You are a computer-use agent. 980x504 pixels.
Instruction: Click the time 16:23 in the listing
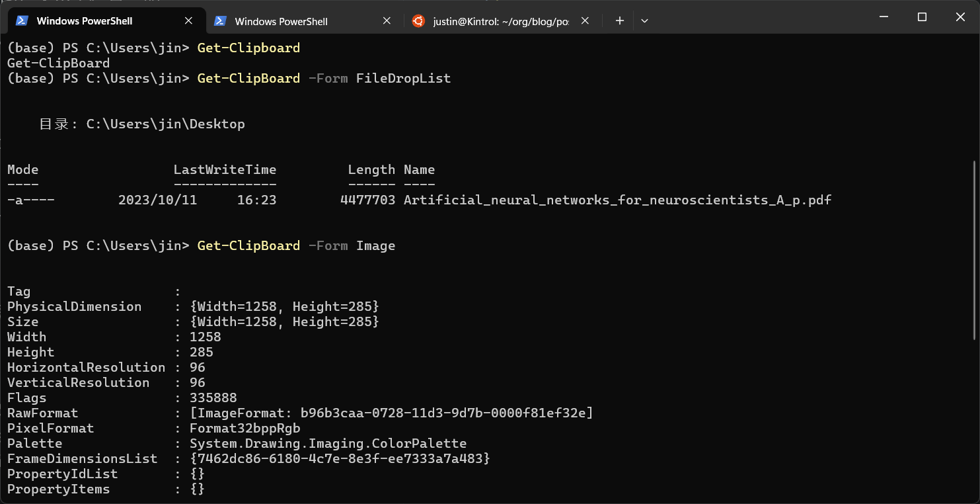click(256, 200)
